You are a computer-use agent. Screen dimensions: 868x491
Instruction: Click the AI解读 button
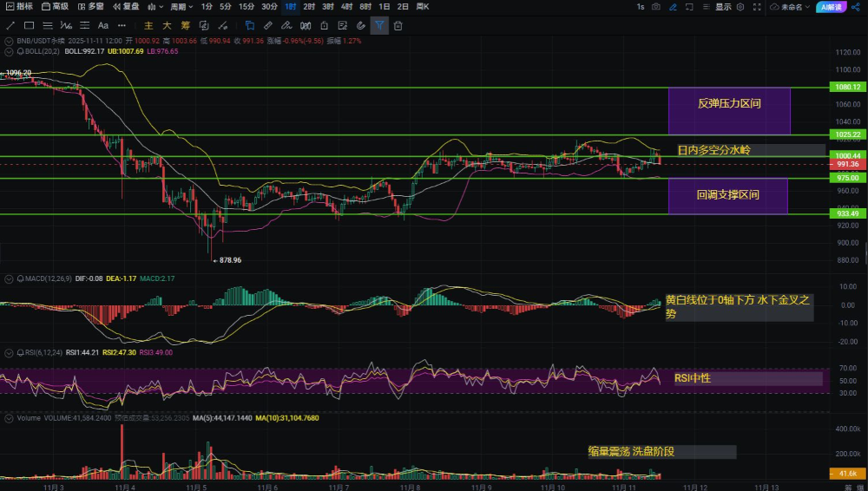click(x=832, y=7)
